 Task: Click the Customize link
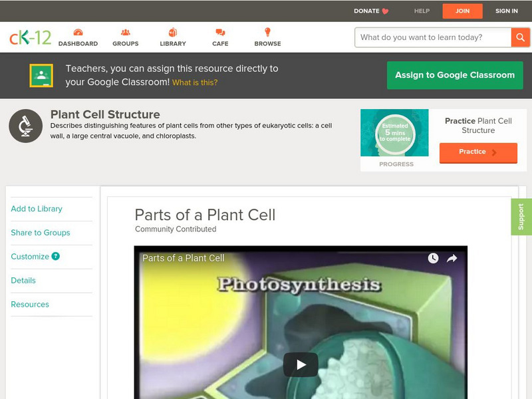coord(30,257)
